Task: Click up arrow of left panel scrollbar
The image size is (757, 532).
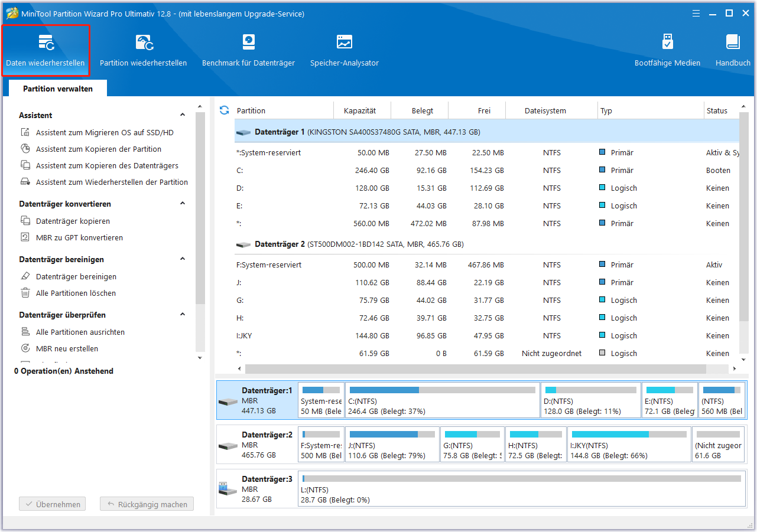Action: point(200,107)
